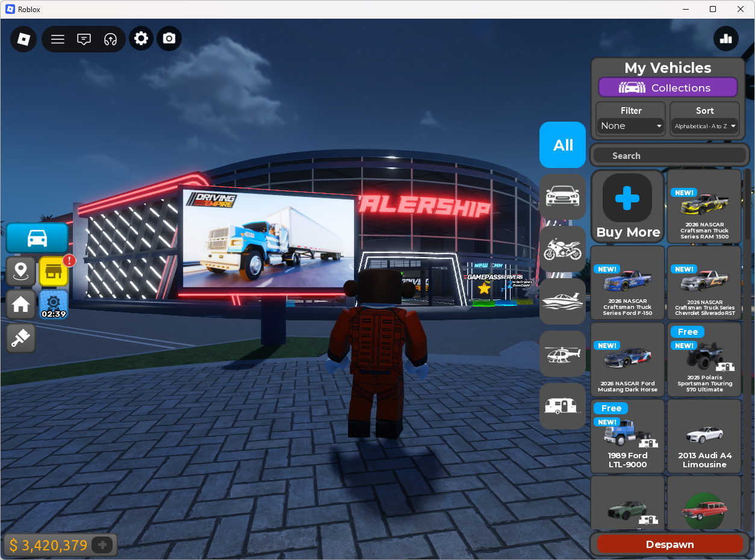Open the Filter None dropdown
The width and height of the screenshot is (755, 560).
(631, 125)
